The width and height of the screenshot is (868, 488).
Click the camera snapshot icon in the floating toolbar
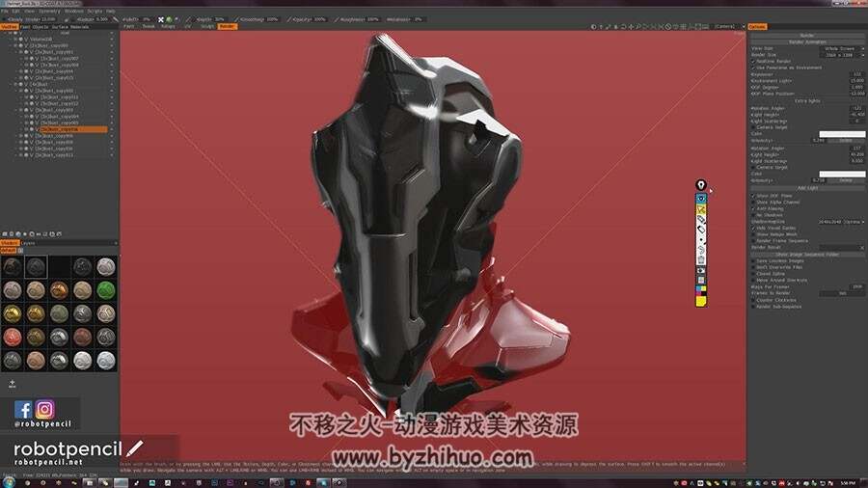tap(701, 269)
